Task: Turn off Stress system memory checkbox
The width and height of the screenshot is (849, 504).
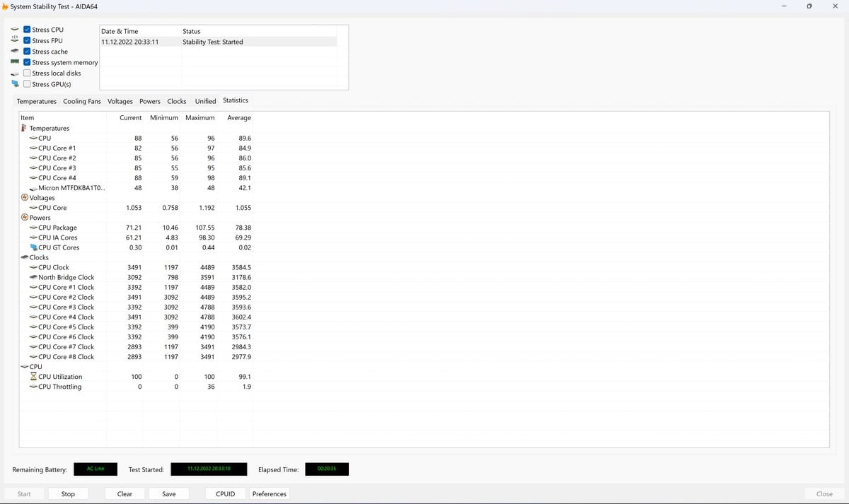Action: pos(27,62)
